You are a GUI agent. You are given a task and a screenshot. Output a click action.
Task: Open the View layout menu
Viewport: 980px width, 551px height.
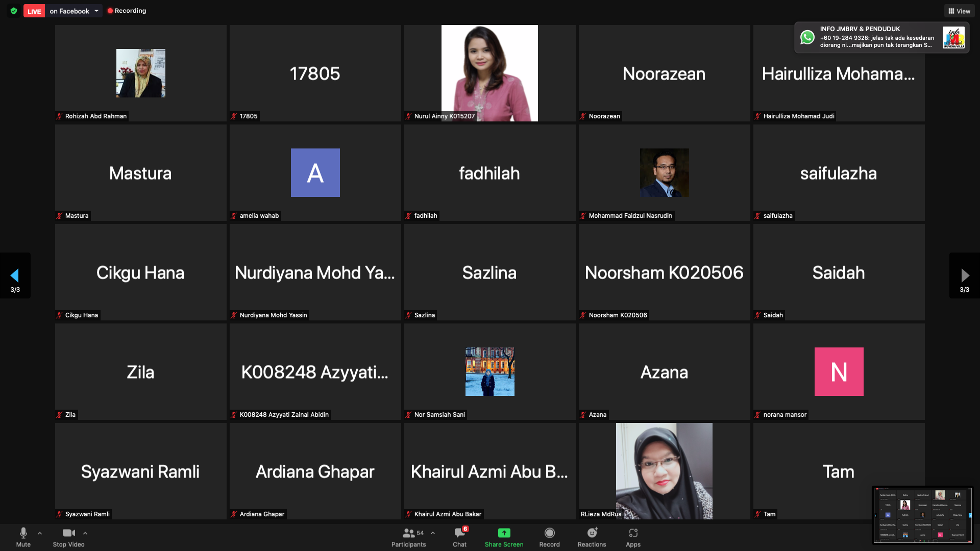959,11
